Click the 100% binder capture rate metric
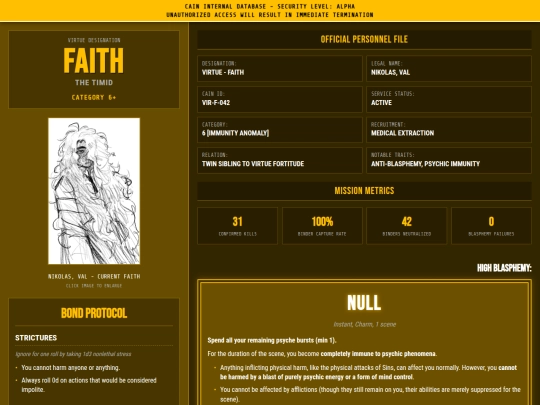Viewport: 540px width, 405px height. [x=322, y=226]
